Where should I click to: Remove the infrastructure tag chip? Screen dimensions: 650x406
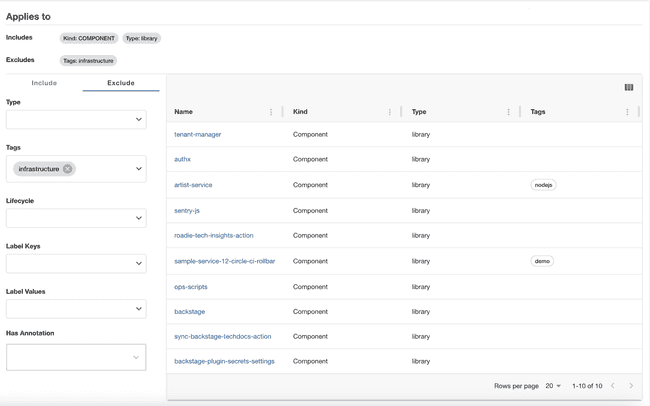coord(68,169)
